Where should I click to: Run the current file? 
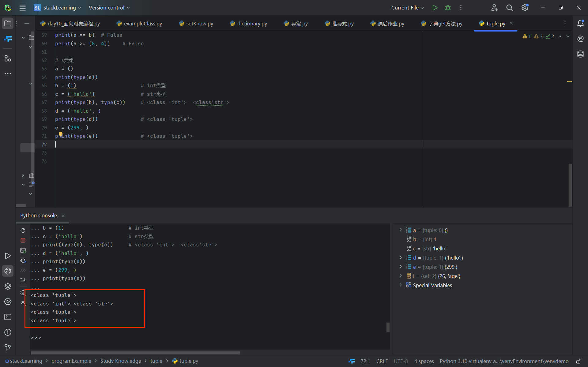coord(435,8)
